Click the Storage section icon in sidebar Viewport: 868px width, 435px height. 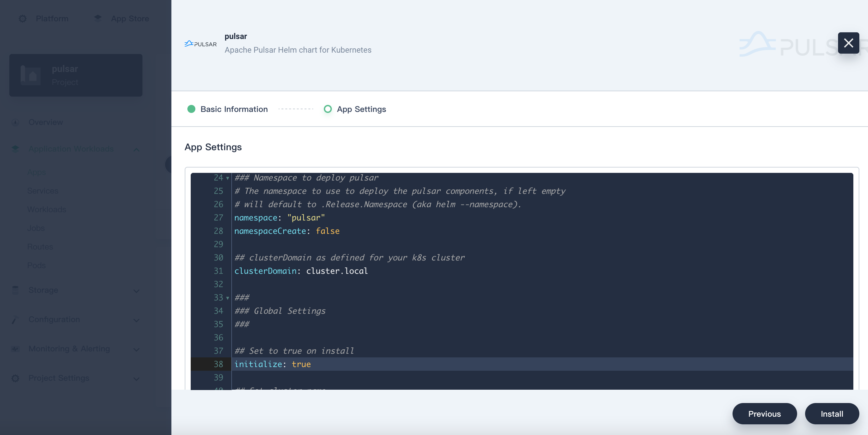[16, 290]
